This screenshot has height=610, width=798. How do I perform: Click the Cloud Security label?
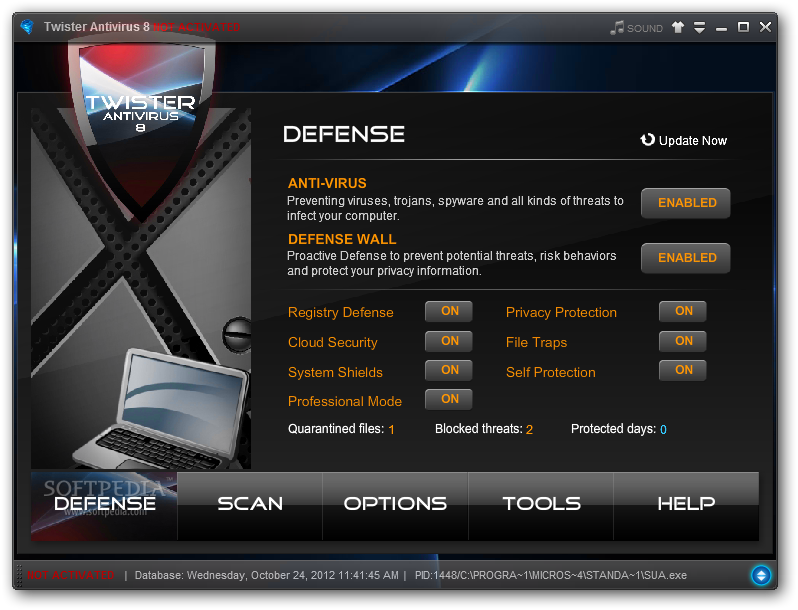333,342
